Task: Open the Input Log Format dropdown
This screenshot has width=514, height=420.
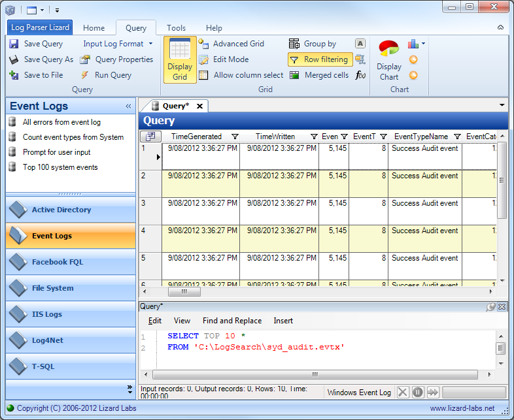Action: (x=118, y=44)
